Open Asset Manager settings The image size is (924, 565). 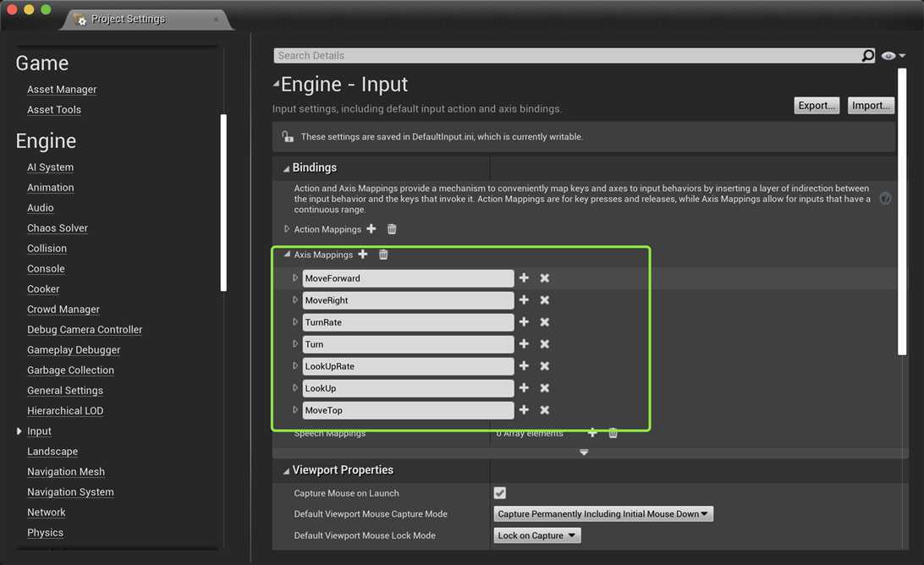(62, 89)
